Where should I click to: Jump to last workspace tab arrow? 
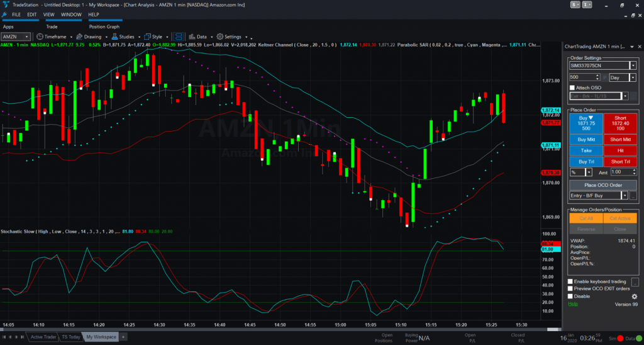point(22,337)
